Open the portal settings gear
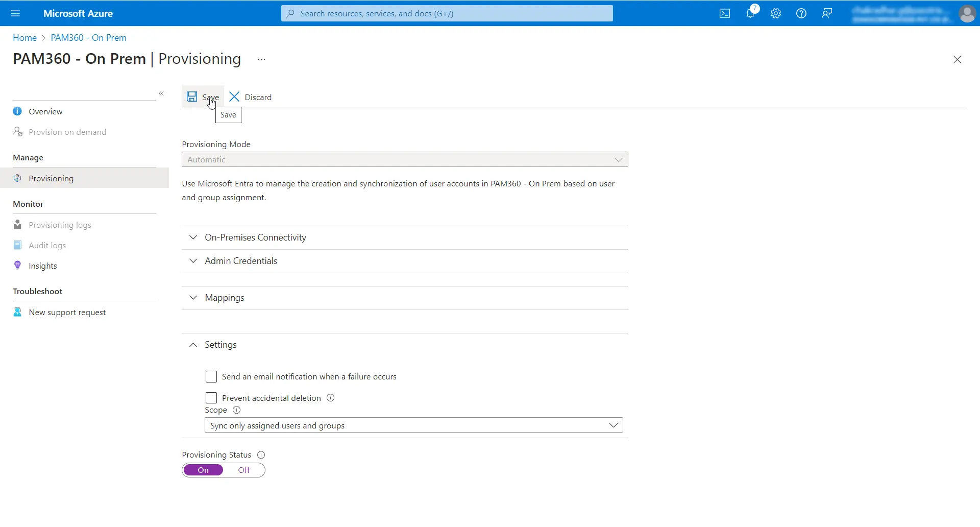The width and height of the screenshot is (980, 527). pyautogui.click(x=776, y=14)
